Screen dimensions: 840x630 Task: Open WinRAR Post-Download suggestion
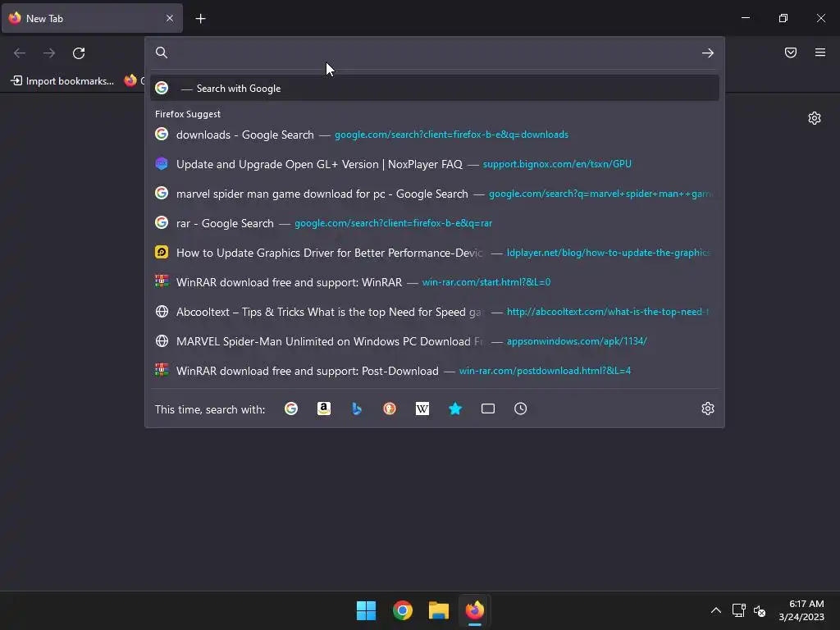435,370
